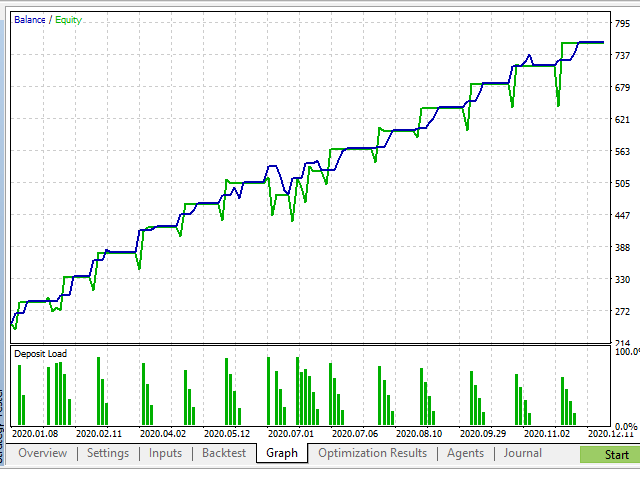The image size is (640, 480).
Task: Click the 2020.05.12 date axis label
Action: tap(227, 433)
